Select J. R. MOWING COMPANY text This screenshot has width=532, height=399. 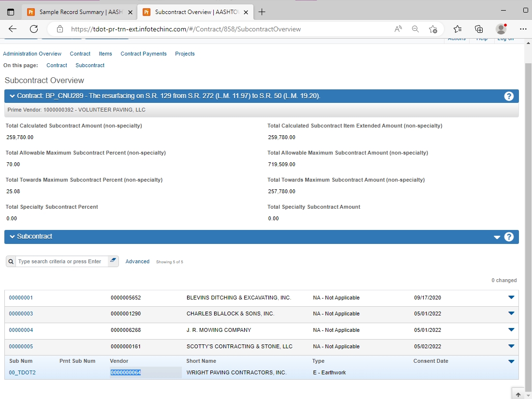(x=219, y=330)
